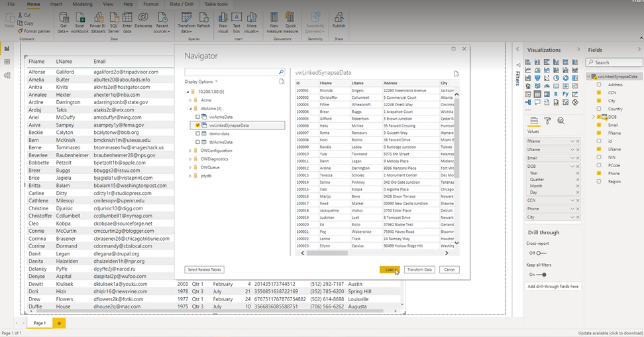Open dropdown arrow for Phone value field
The image size is (644, 337).
[x=572, y=208]
